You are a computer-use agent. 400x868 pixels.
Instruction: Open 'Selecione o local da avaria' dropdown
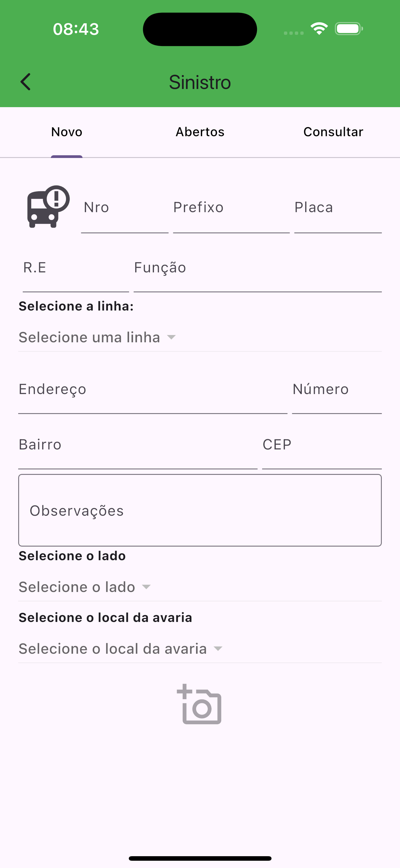(x=120, y=649)
